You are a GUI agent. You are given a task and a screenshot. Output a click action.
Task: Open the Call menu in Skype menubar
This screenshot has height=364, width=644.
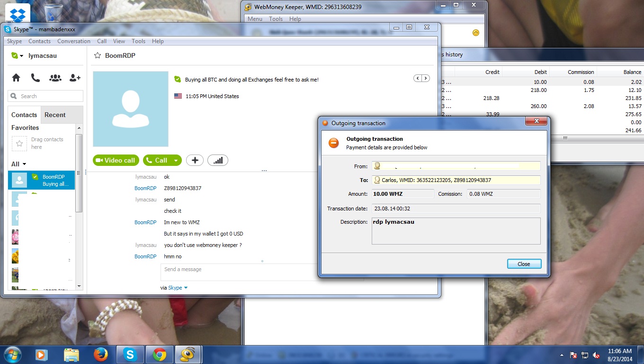pyautogui.click(x=102, y=41)
